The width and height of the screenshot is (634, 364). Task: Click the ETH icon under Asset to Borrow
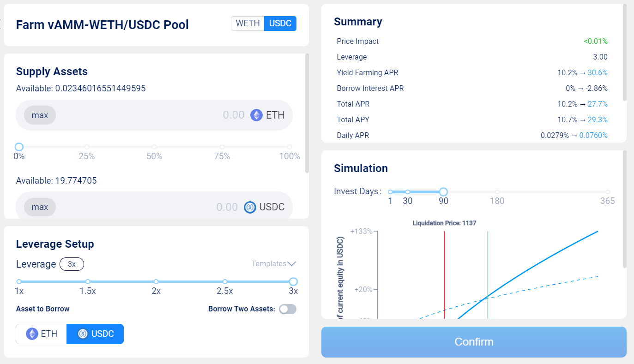pos(32,334)
